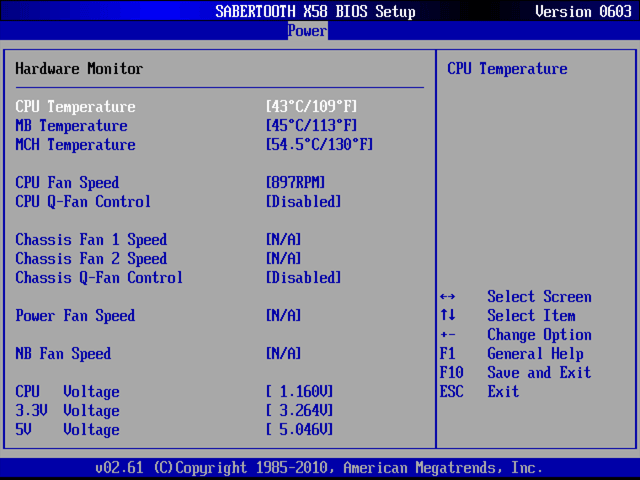Toggle Chassis Q-Fan Control [Disabled] value

304,278
